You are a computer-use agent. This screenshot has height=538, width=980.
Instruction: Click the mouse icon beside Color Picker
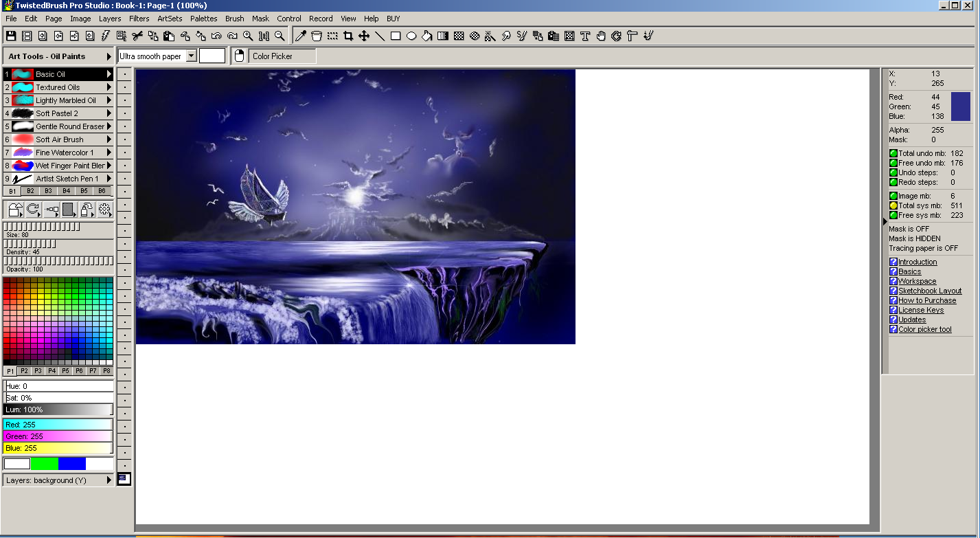[239, 56]
